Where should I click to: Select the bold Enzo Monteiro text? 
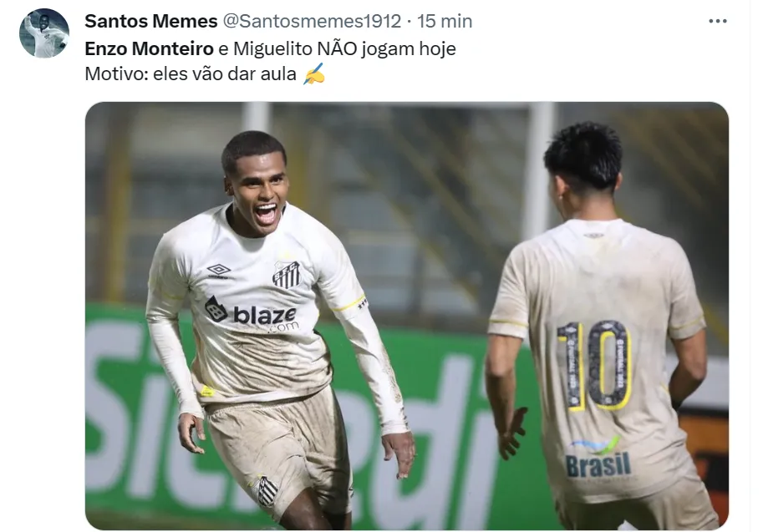tap(149, 48)
